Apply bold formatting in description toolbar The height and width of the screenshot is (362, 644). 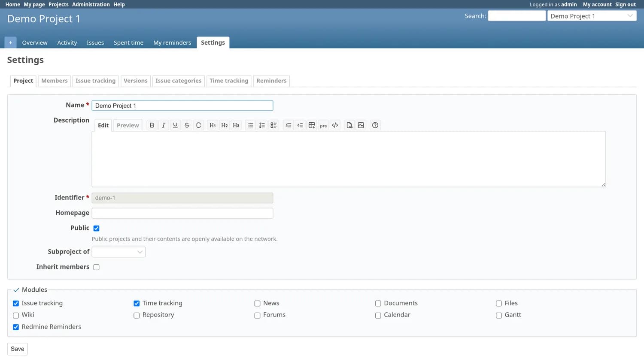(x=152, y=125)
